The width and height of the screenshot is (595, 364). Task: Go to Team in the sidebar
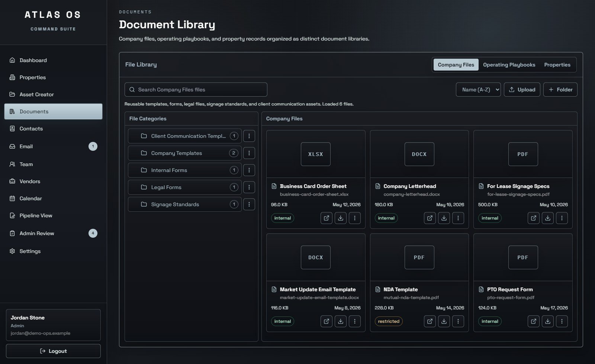point(53,164)
